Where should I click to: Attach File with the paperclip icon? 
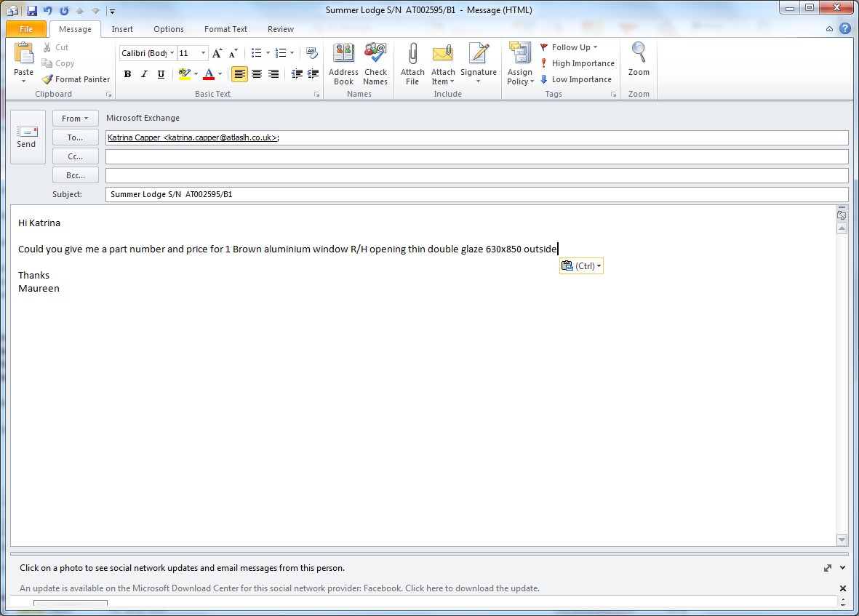412,64
